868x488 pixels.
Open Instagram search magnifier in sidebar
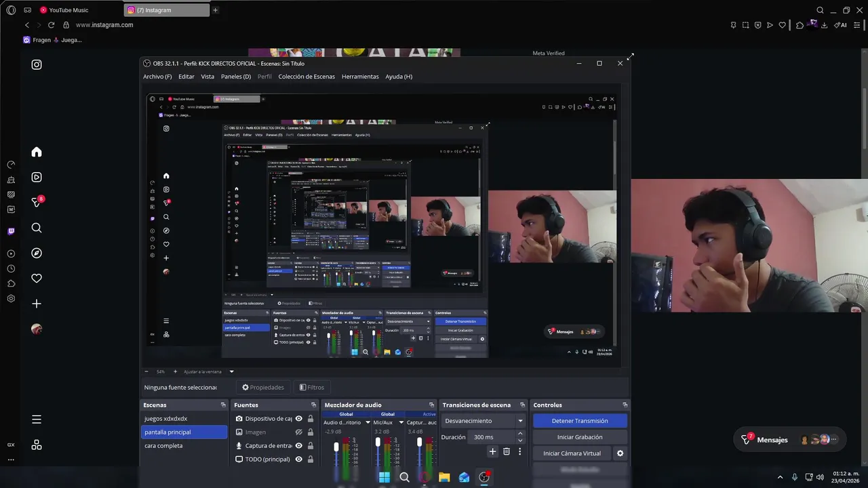[37, 228]
